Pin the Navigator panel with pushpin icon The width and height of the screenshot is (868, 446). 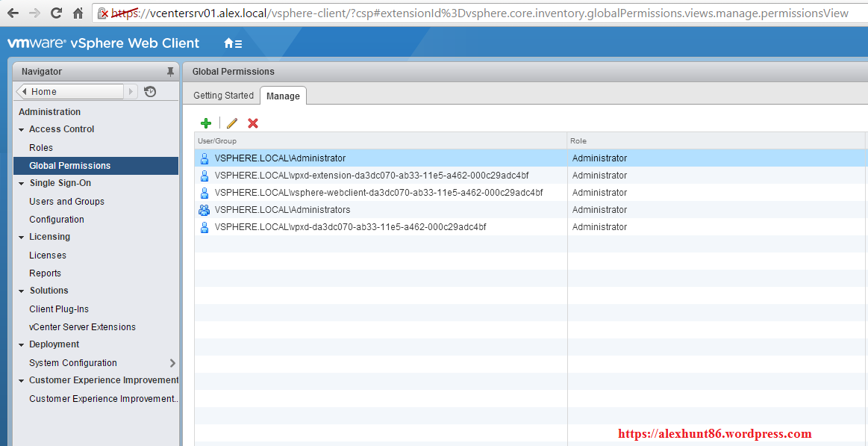[170, 72]
